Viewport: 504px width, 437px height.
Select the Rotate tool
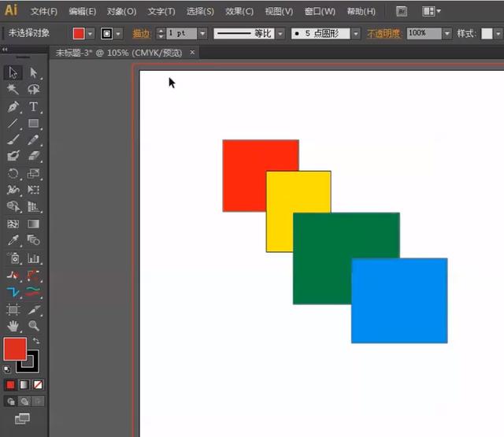tap(13, 173)
